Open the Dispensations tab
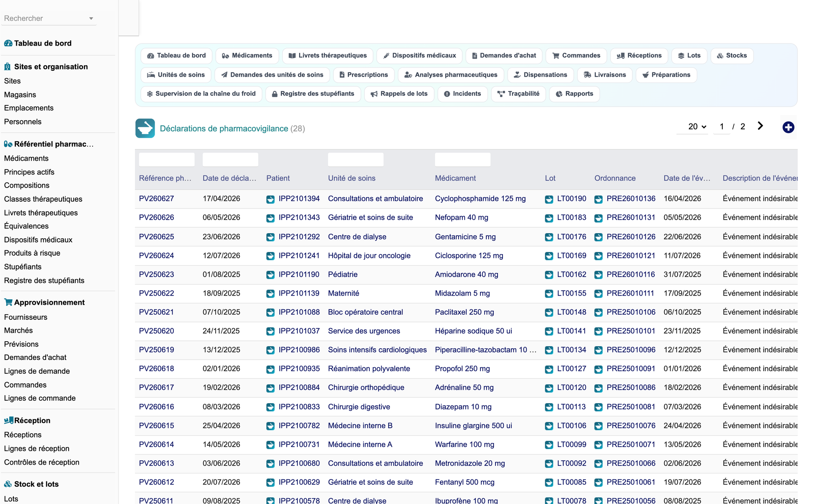 click(540, 75)
